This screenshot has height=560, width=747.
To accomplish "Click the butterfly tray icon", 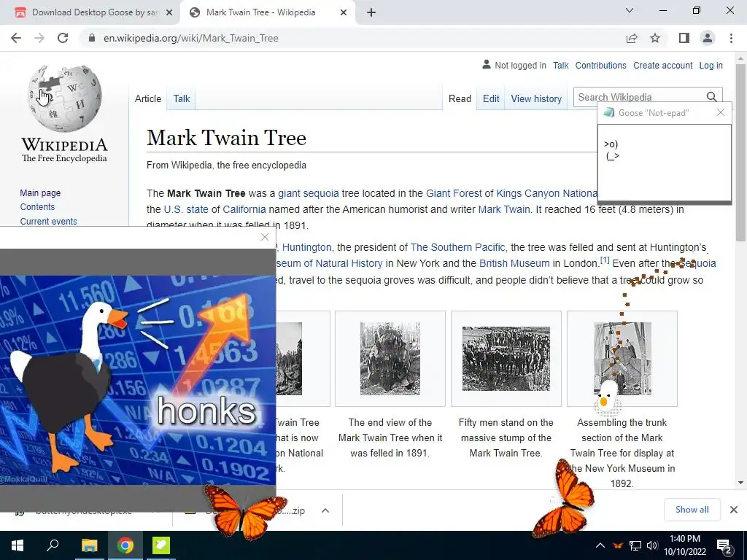I will pyautogui.click(x=617, y=545).
